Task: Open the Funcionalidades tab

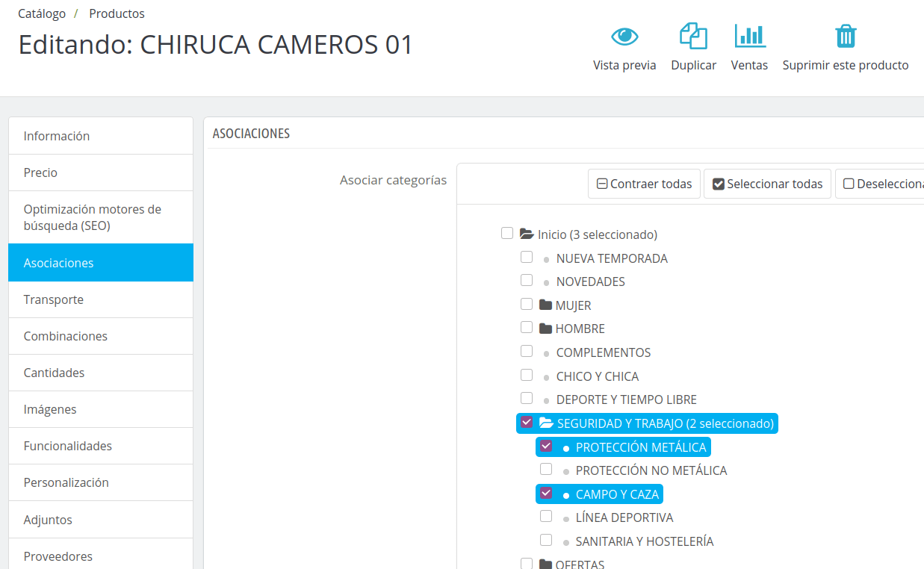Action: tap(101, 446)
